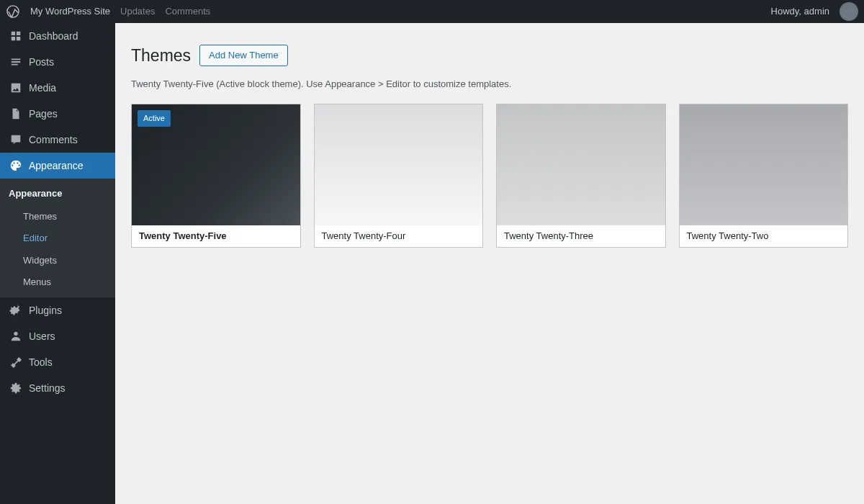
Task: Open Updates in admin bar
Action: point(138,12)
